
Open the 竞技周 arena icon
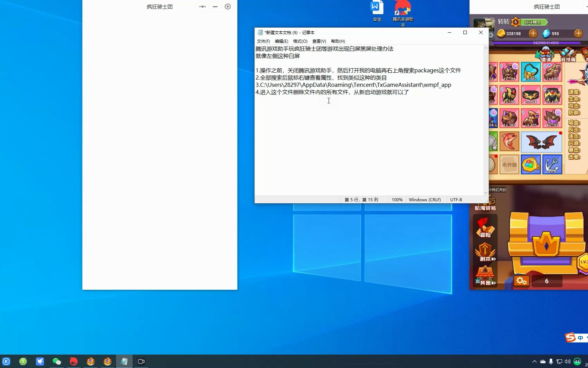coord(568,54)
